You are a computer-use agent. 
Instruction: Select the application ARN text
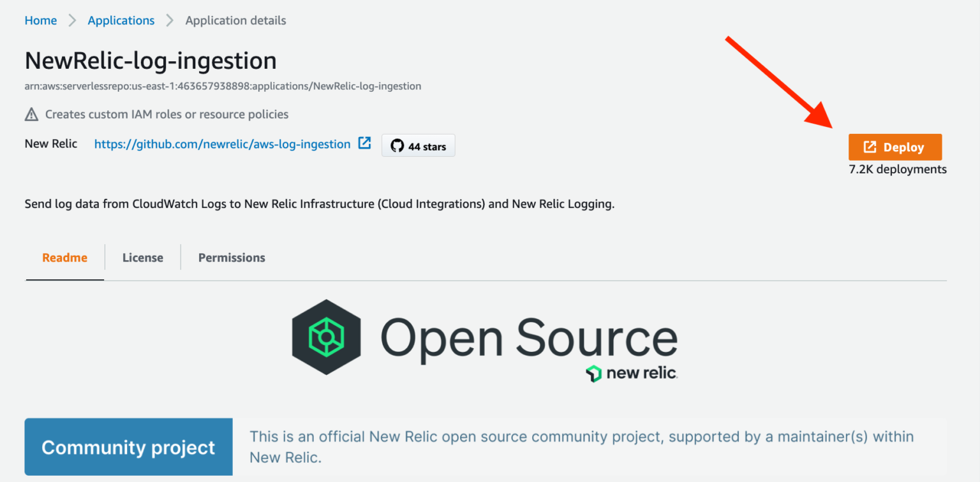tap(223, 85)
